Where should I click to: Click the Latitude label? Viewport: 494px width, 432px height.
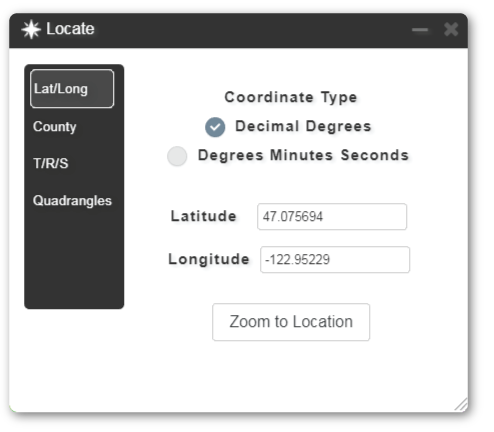tap(204, 216)
